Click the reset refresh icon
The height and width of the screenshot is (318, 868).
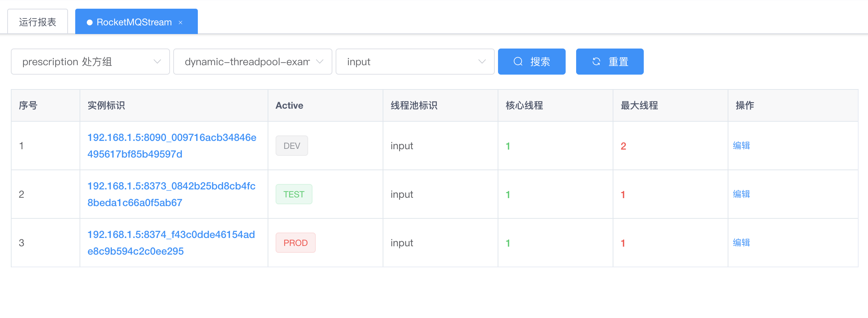coord(596,62)
